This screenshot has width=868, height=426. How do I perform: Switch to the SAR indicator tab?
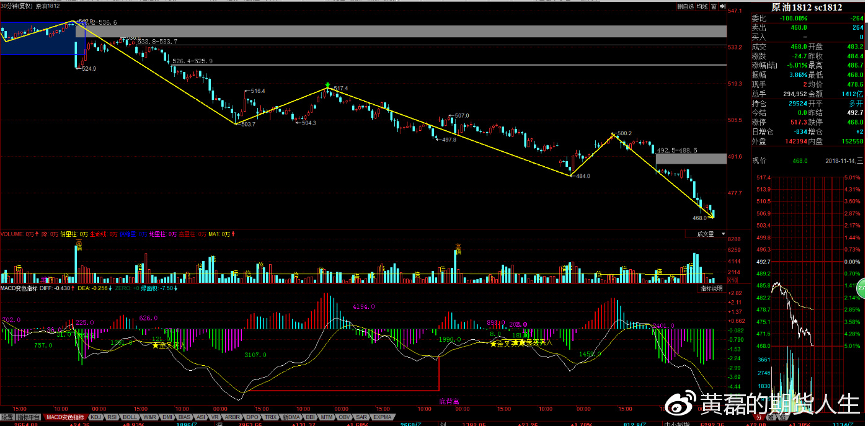[x=361, y=417]
